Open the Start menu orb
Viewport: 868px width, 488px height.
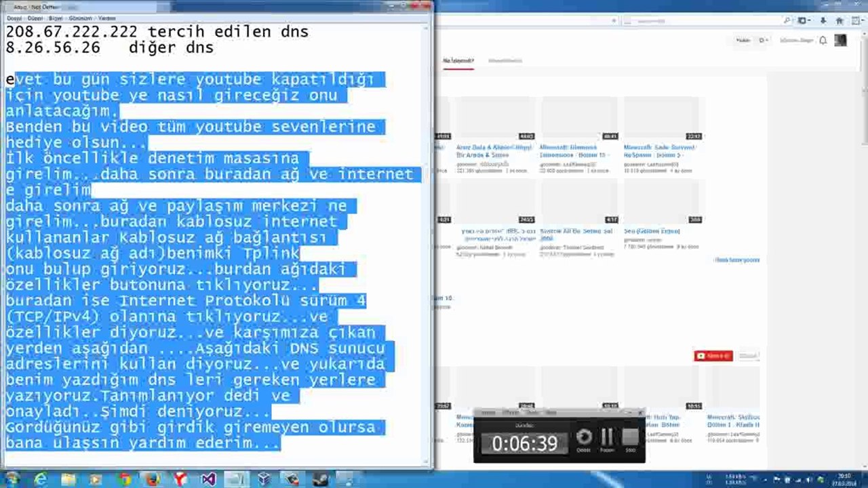(x=12, y=479)
